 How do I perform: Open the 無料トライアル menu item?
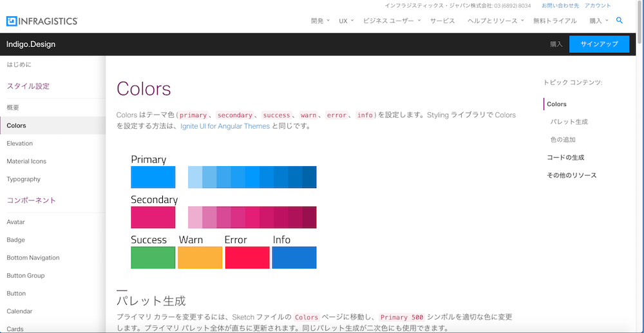click(554, 21)
